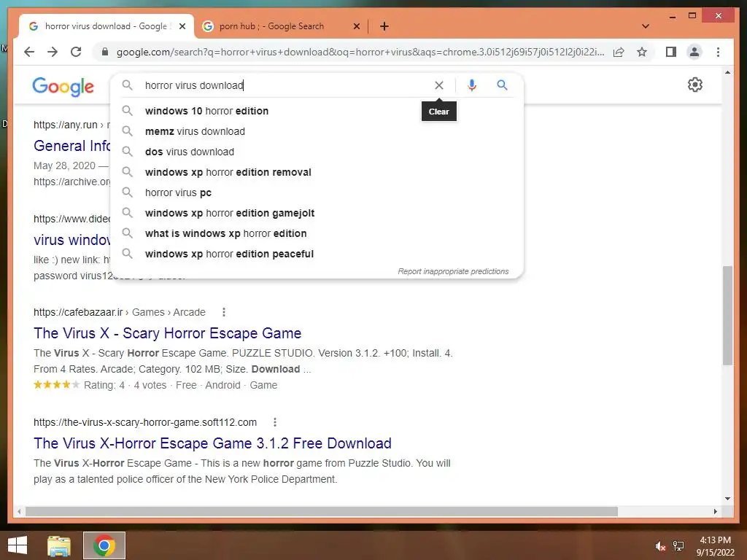This screenshot has height=560, width=747.
Task: Open the 'General Info' search result
Action: coord(71,146)
